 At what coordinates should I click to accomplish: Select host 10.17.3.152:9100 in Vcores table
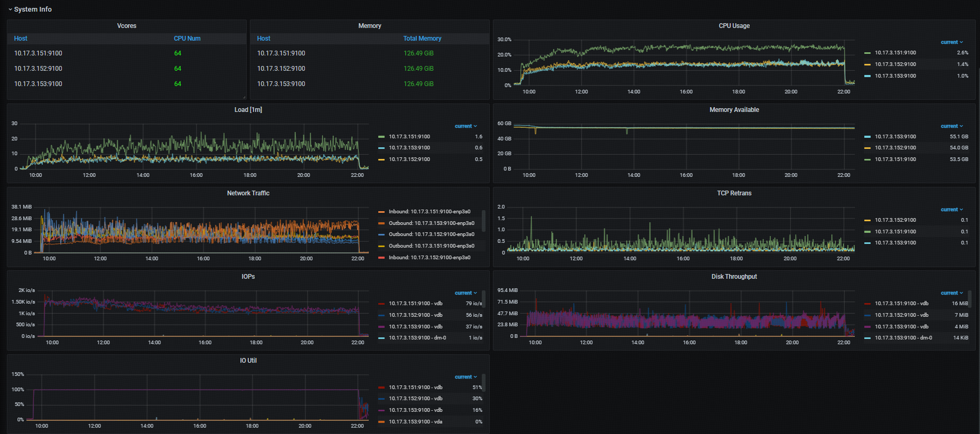(38, 69)
